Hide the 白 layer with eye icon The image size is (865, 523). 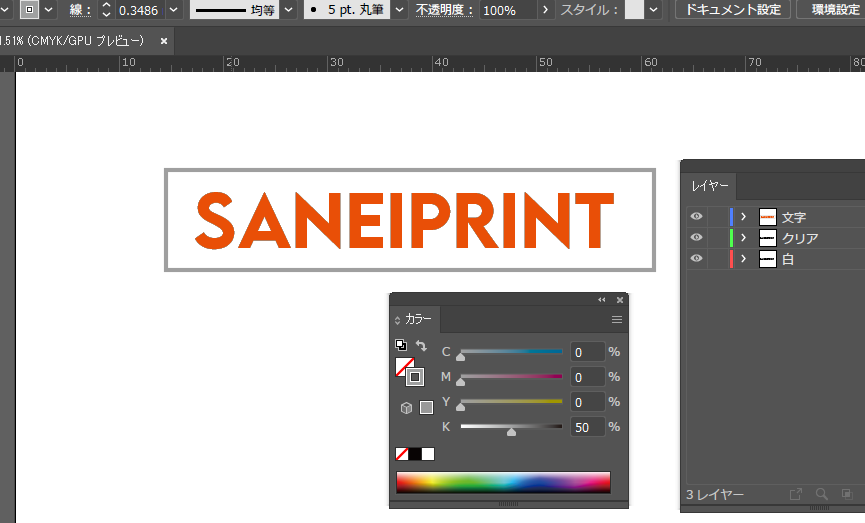coord(696,258)
